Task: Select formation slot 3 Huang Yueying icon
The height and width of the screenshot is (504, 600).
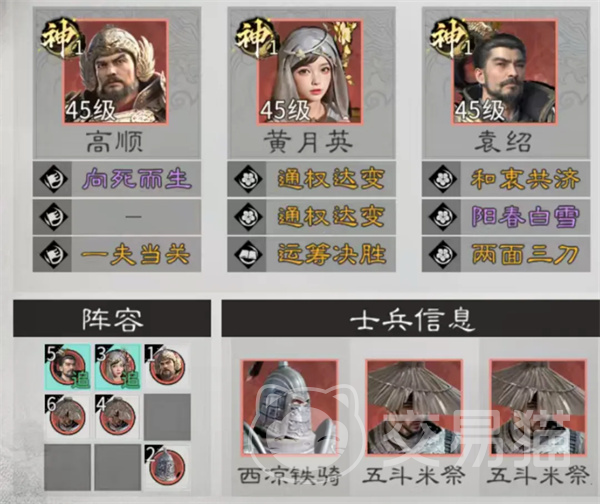Action: click(x=117, y=367)
